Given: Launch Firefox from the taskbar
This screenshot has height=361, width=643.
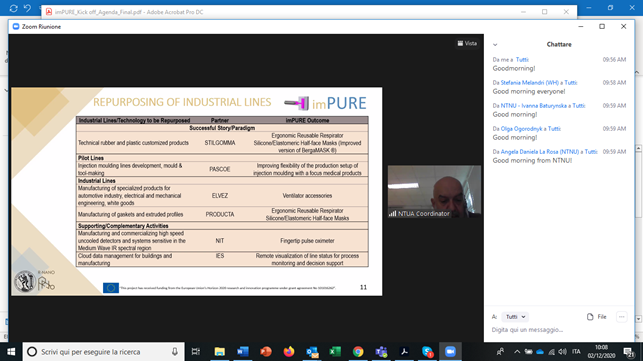Looking at the screenshot, I should (289, 352).
